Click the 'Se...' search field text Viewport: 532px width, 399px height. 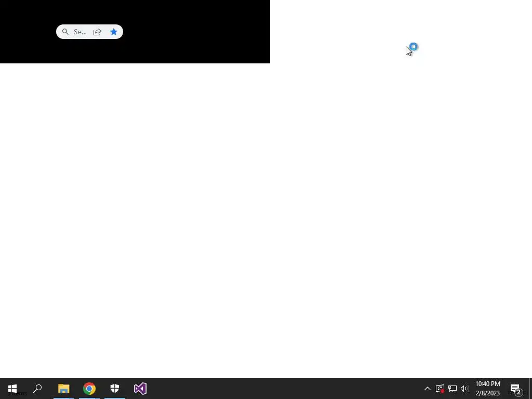tap(80, 32)
